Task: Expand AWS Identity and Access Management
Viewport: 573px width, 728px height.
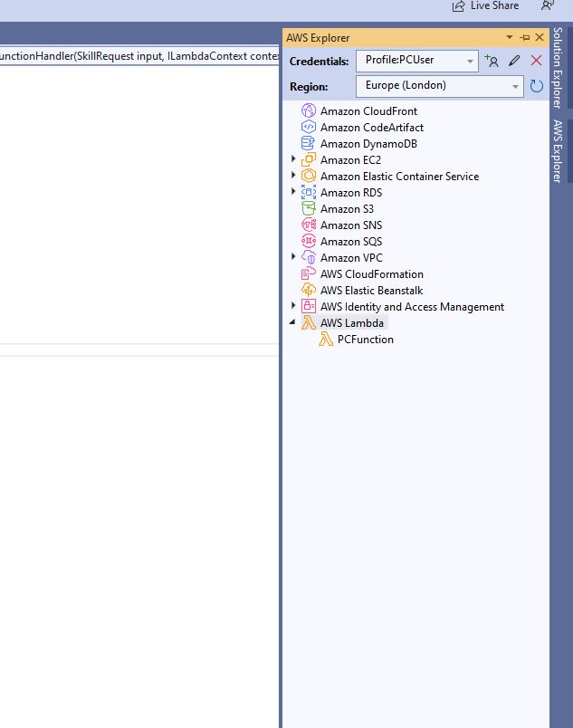Action: [x=293, y=305]
